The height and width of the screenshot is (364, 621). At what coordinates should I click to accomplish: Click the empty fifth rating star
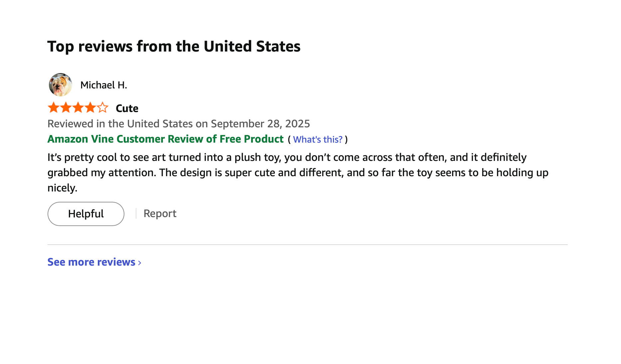click(x=103, y=108)
